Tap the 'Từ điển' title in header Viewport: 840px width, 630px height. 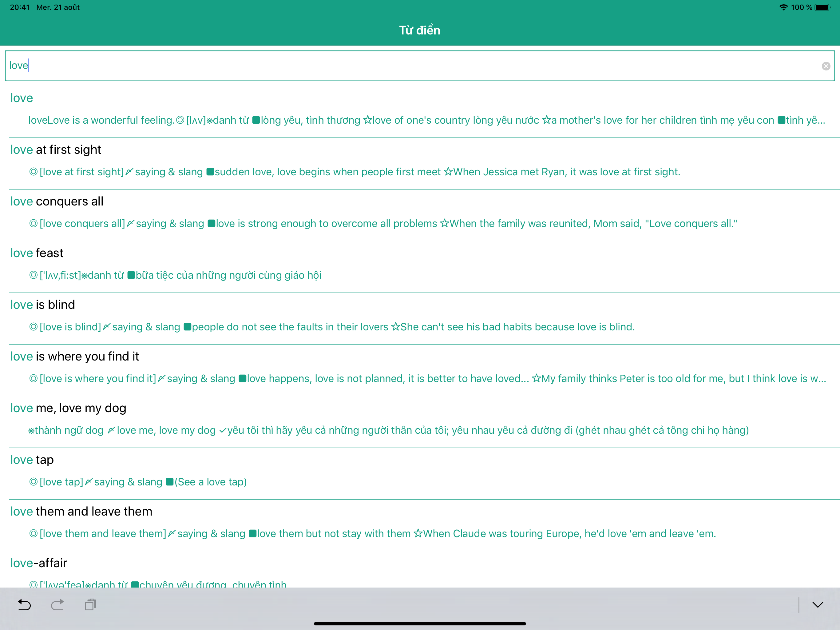coord(420,30)
